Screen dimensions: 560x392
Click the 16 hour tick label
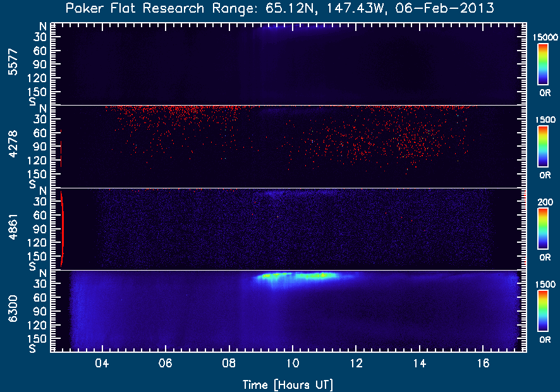[483, 364]
